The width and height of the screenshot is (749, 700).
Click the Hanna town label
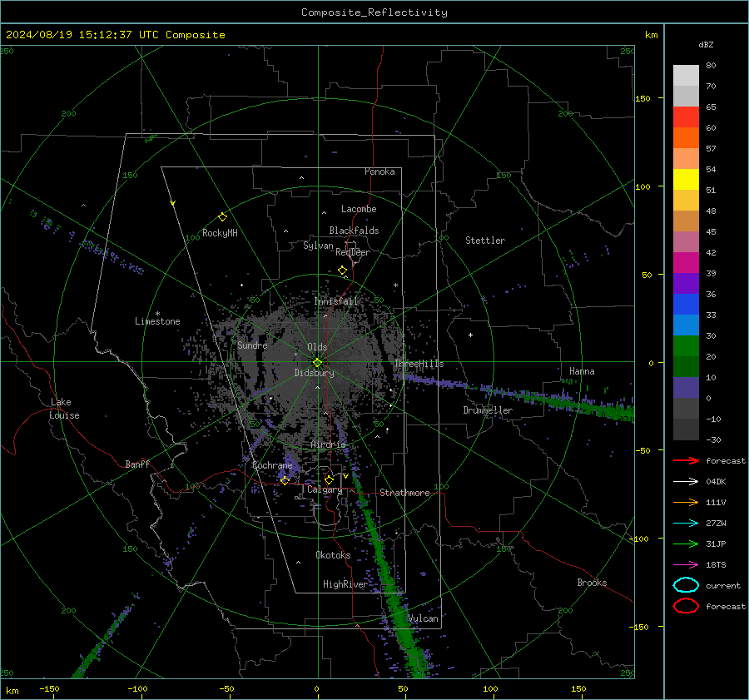tap(582, 371)
